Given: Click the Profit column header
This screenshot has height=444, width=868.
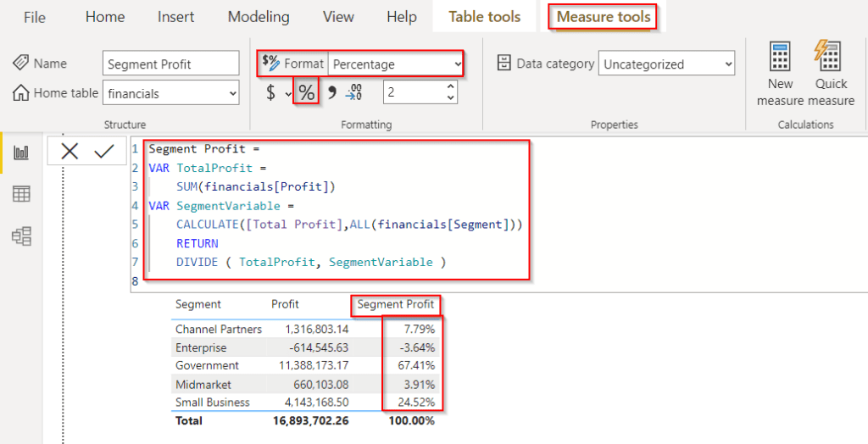Looking at the screenshot, I should coord(285,304).
